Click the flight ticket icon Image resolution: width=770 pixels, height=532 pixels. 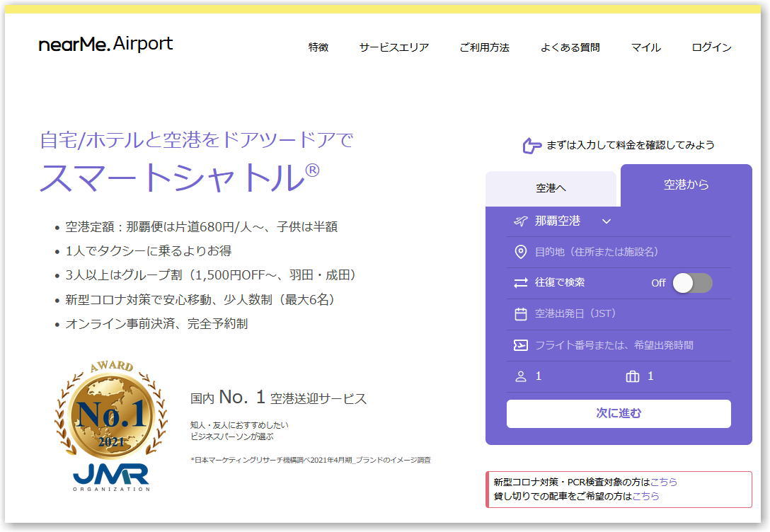[521, 345]
